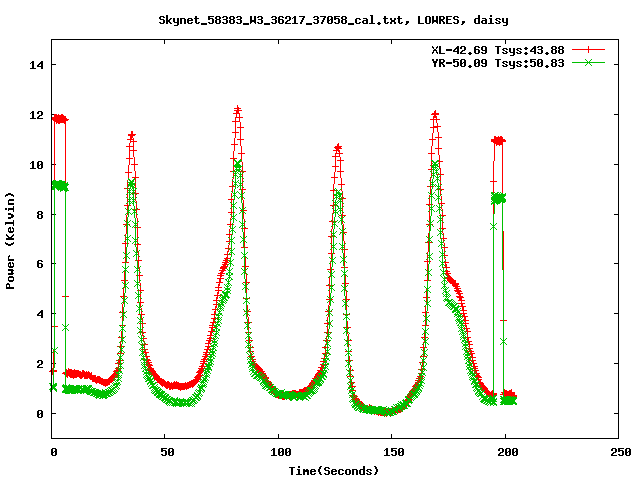Click the red legend line sample
Image resolution: width=640 pixels, height=480 pixels.
588,50
